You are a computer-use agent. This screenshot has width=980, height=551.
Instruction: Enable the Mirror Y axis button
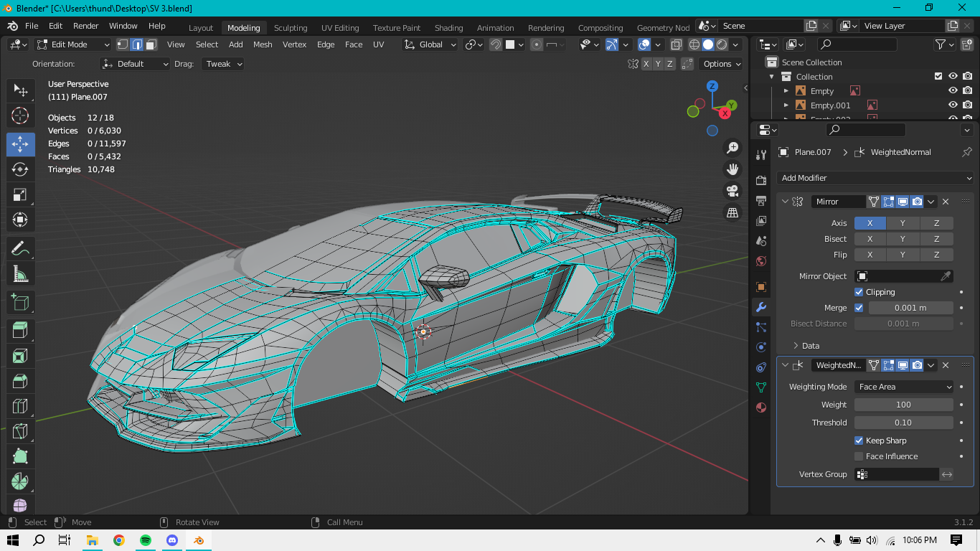(903, 223)
